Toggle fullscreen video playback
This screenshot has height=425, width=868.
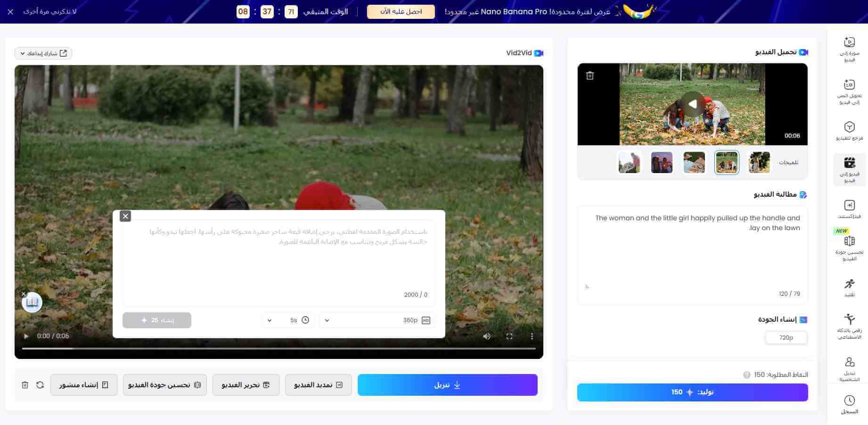tap(509, 336)
